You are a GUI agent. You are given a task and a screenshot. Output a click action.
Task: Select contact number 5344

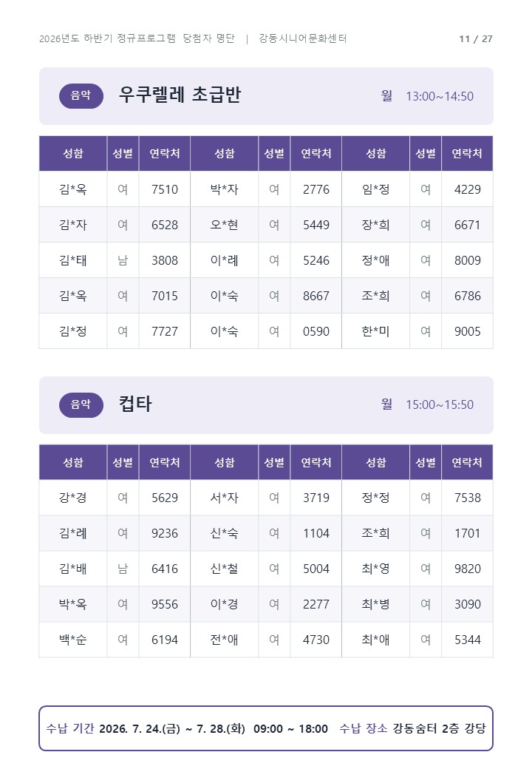(x=467, y=640)
